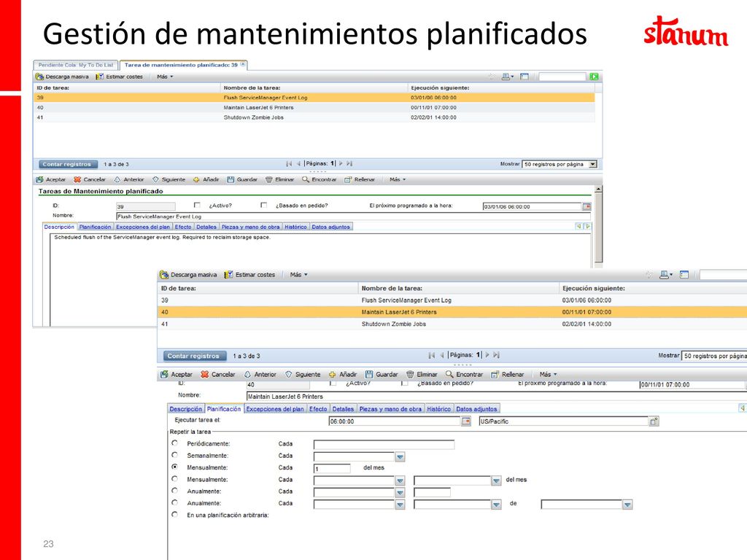Image resolution: width=747 pixels, height=560 pixels.
Task: Open Piezas y mano de obra tab in task 40 form
Action: tap(390, 409)
